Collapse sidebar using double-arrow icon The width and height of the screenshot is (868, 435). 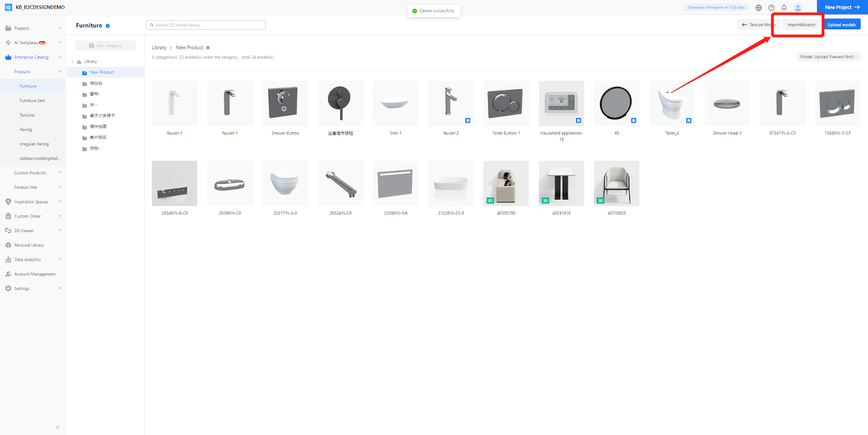(x=58, y=427)
